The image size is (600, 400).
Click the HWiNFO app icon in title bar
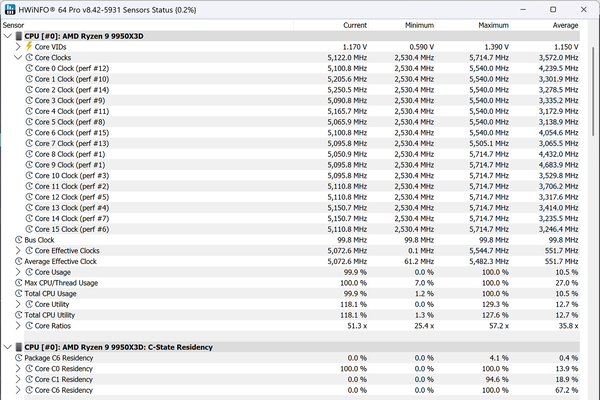[10, 10]
